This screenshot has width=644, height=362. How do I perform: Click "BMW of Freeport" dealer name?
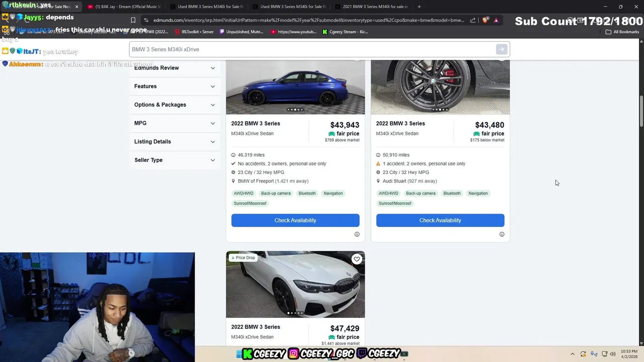[x=256, y=181]
